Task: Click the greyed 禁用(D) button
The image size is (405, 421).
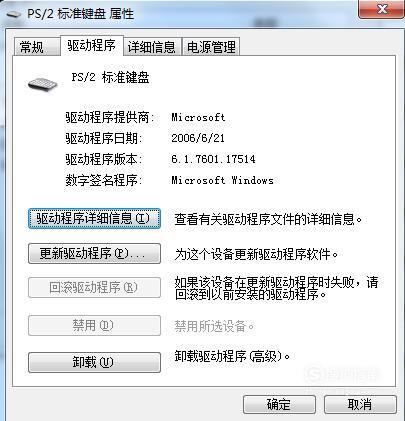Action: tap(94, 325)
